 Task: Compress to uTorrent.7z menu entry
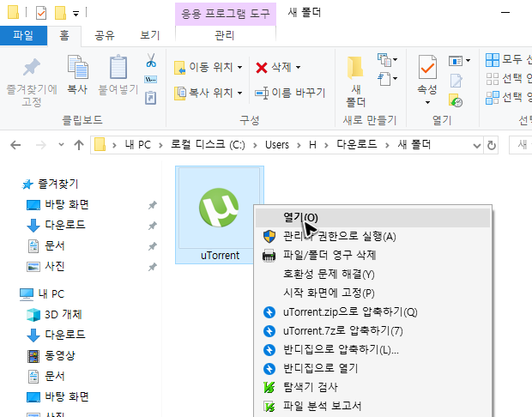coord(372,330)
